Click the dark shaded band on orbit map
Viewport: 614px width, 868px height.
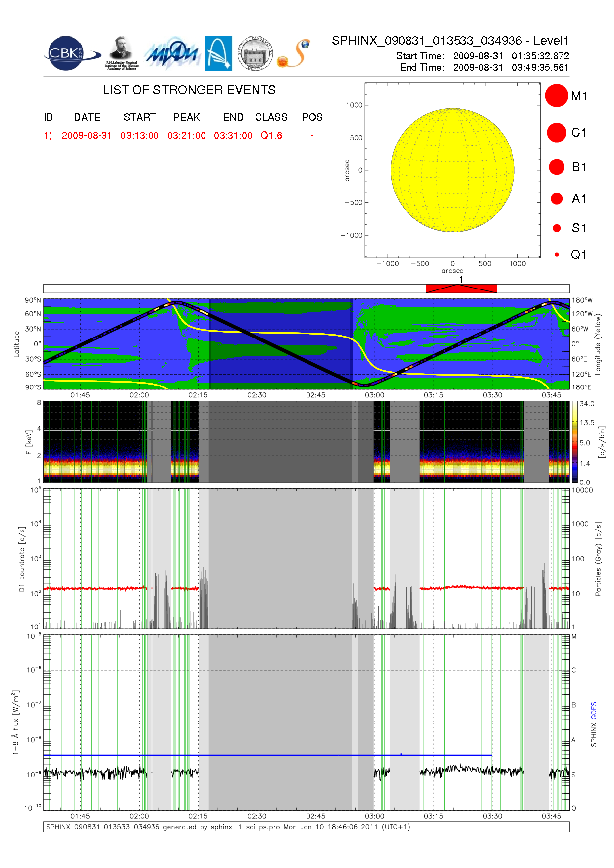click(281, 344)
